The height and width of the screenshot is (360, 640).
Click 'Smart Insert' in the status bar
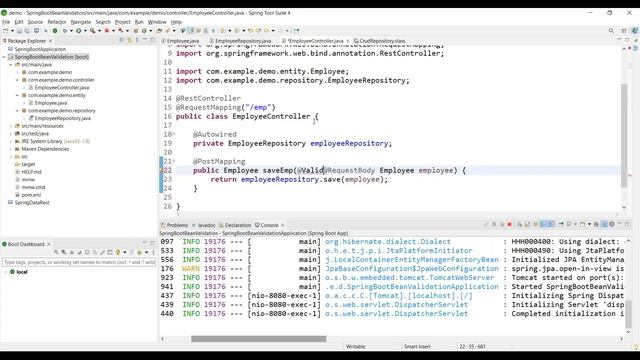coord(417,347)
